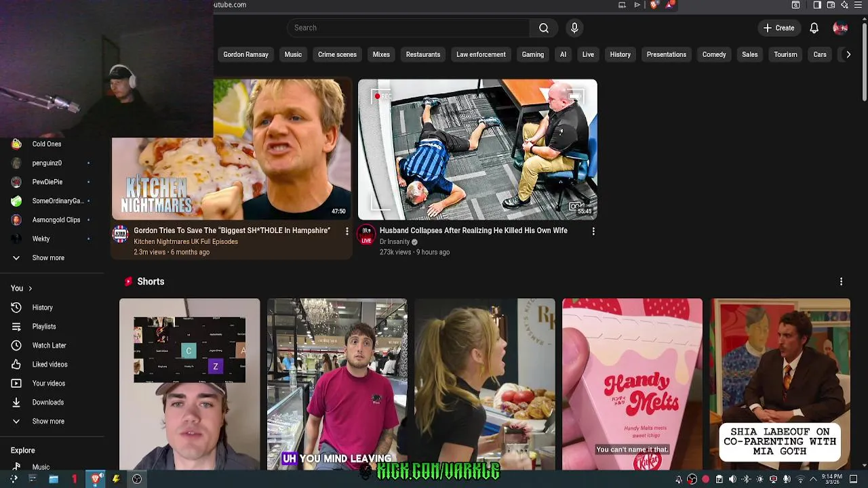Open Cold Ones subscription channel
This screenshot has width=868, height=488.
coord(47,144)
